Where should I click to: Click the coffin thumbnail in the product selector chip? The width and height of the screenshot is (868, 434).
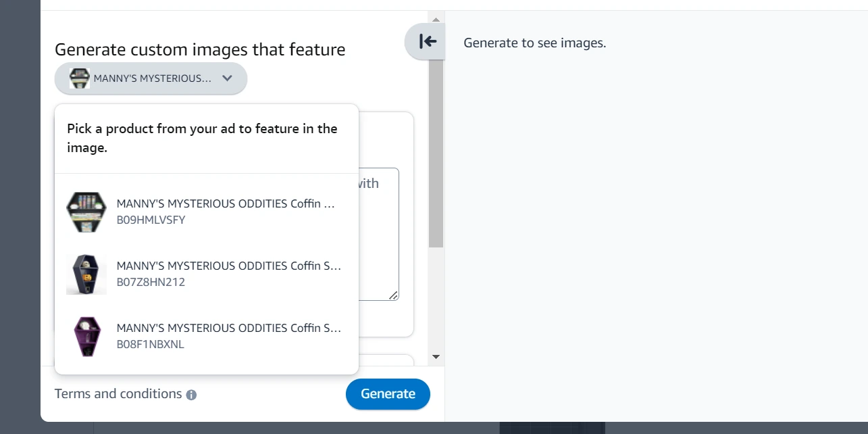pyautogui.click(x=80, y=78)
